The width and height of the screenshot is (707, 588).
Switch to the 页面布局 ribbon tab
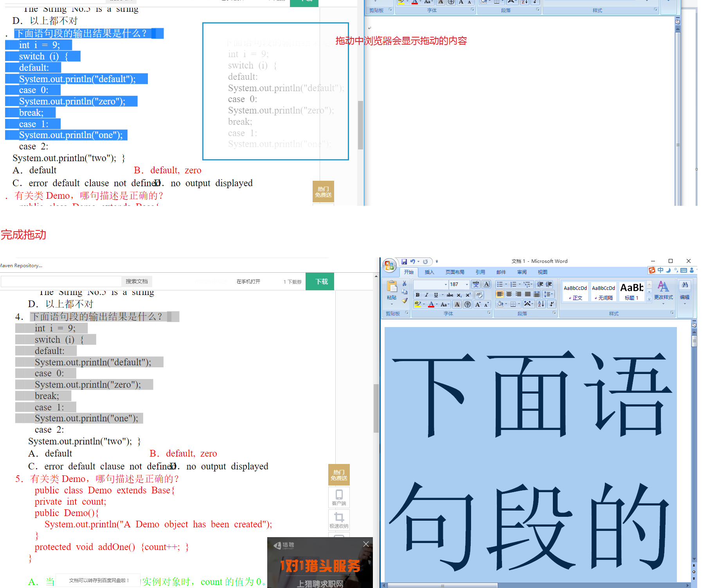(455, 272)
